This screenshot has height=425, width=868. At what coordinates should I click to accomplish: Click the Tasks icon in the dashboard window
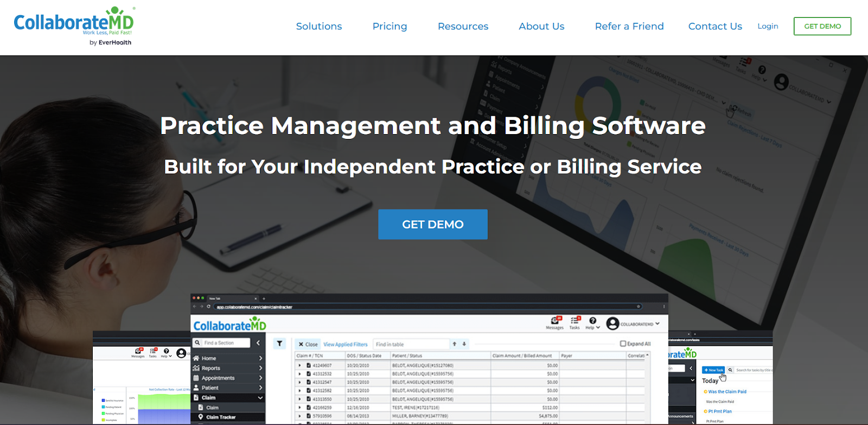click(153, 352)
